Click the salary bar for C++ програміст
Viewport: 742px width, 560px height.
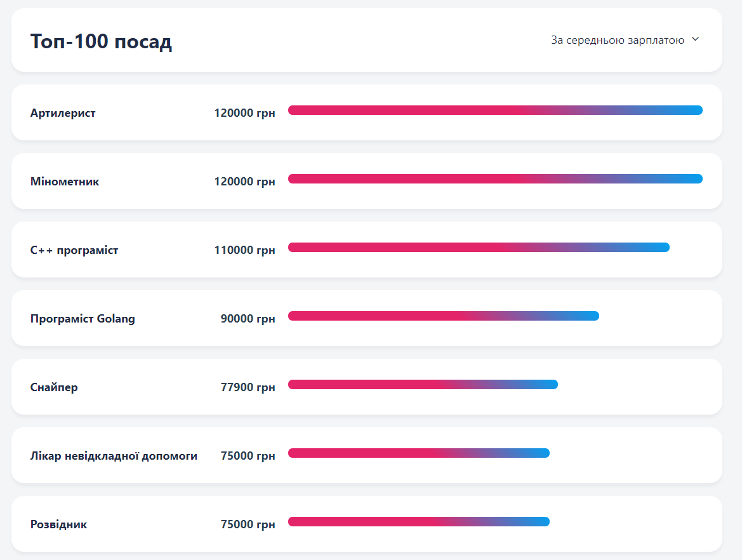tap(479, 247)
